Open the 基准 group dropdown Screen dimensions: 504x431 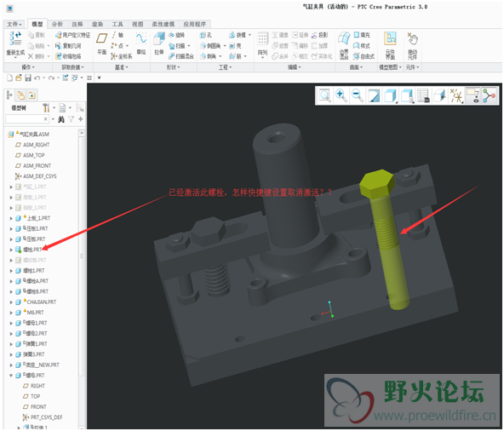click(x=122, y=67)
